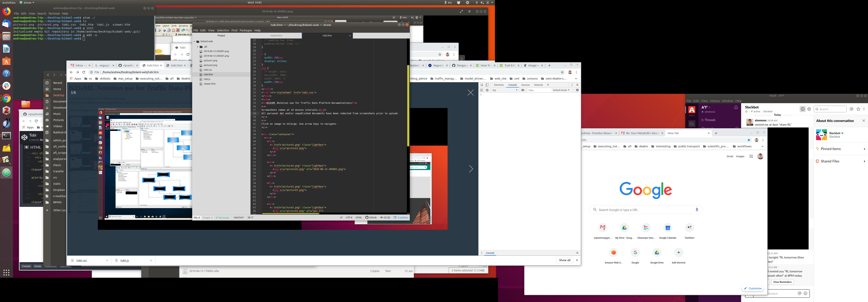
Task: Open the Default levels dropdown
Action: pyautogui.click(x=561, y=90)
